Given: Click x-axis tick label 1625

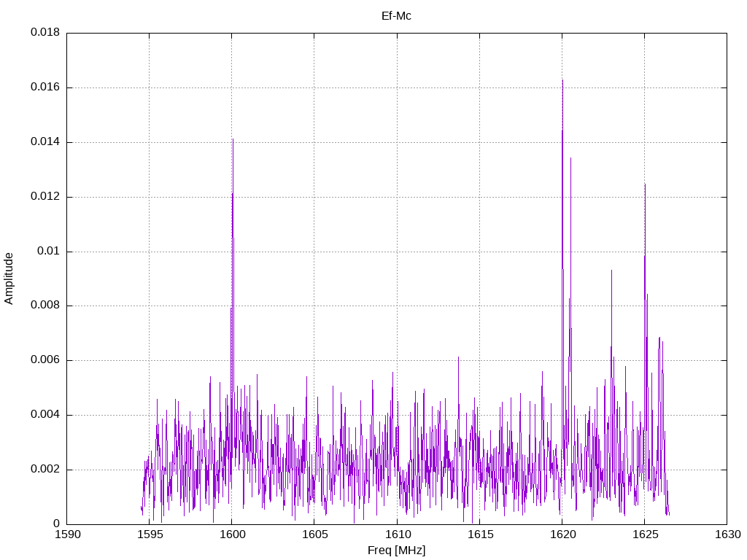Looking at the screenshot, I should pyautogui.click(x=645, y=534).
